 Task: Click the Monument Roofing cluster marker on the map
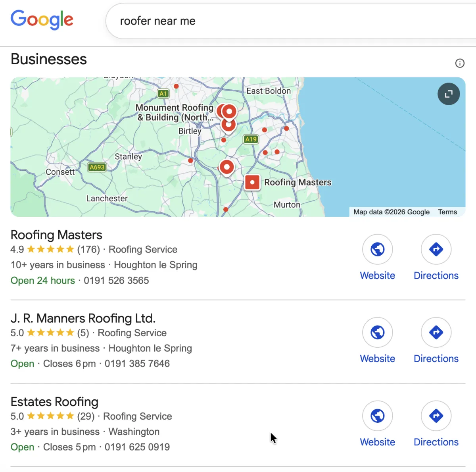tap(229, 112)
